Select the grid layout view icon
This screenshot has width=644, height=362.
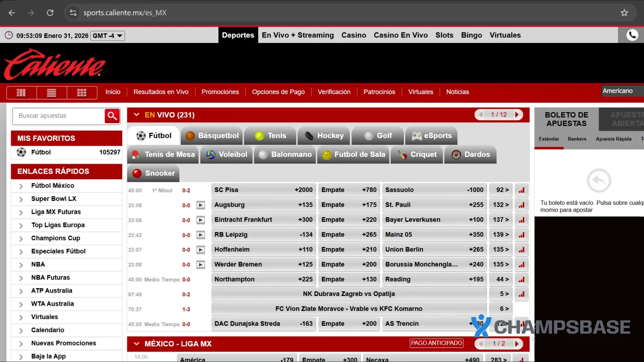[82, 93]
